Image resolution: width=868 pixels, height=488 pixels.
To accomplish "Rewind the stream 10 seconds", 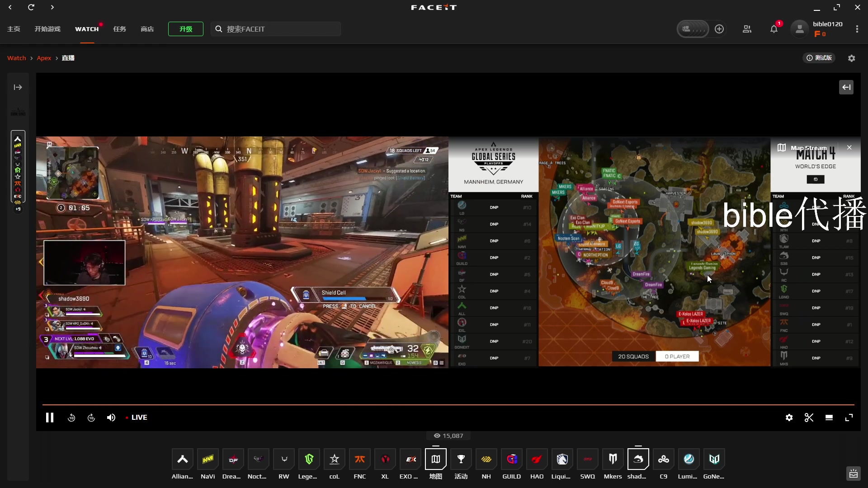I will (71, 418).
